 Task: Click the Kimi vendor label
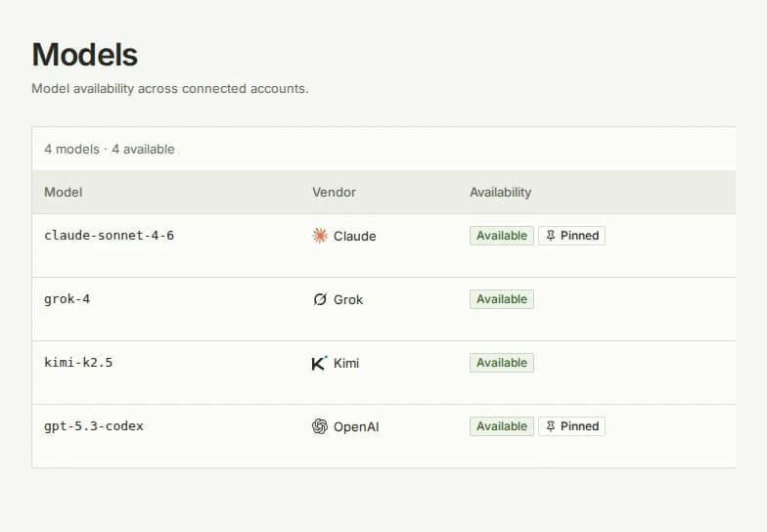pos(346,364)
